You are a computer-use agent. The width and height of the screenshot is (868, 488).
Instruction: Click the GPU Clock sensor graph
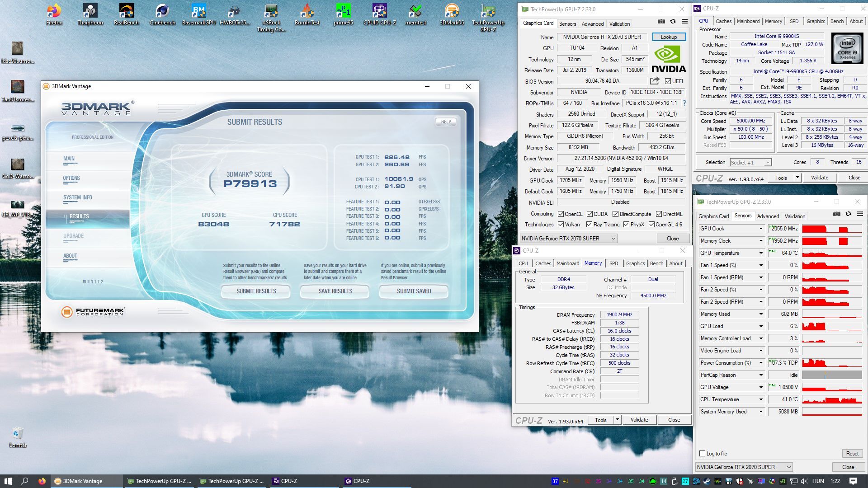(x=832, y=229)
